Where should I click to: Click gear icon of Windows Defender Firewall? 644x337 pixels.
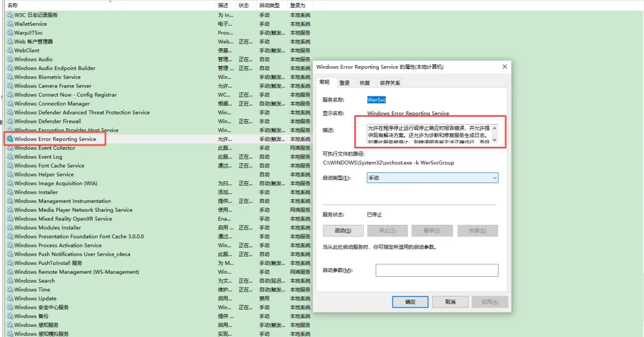10,121
